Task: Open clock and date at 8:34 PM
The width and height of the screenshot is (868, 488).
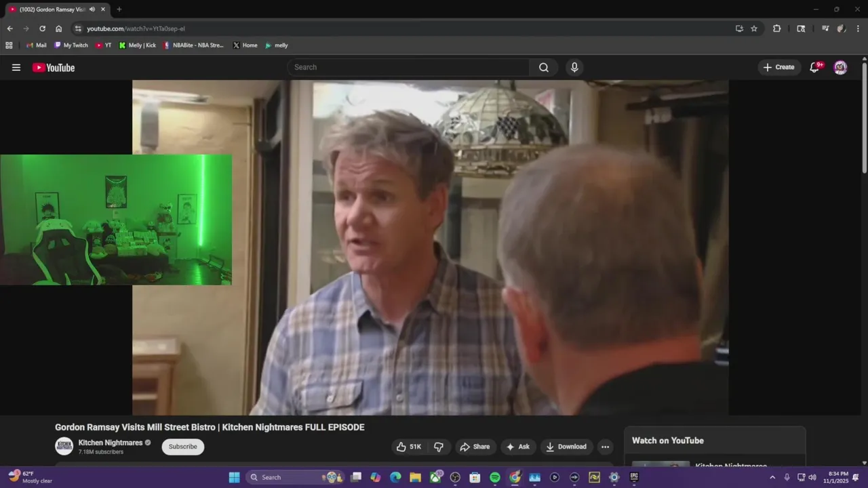Action: click(x=836, y=477)
